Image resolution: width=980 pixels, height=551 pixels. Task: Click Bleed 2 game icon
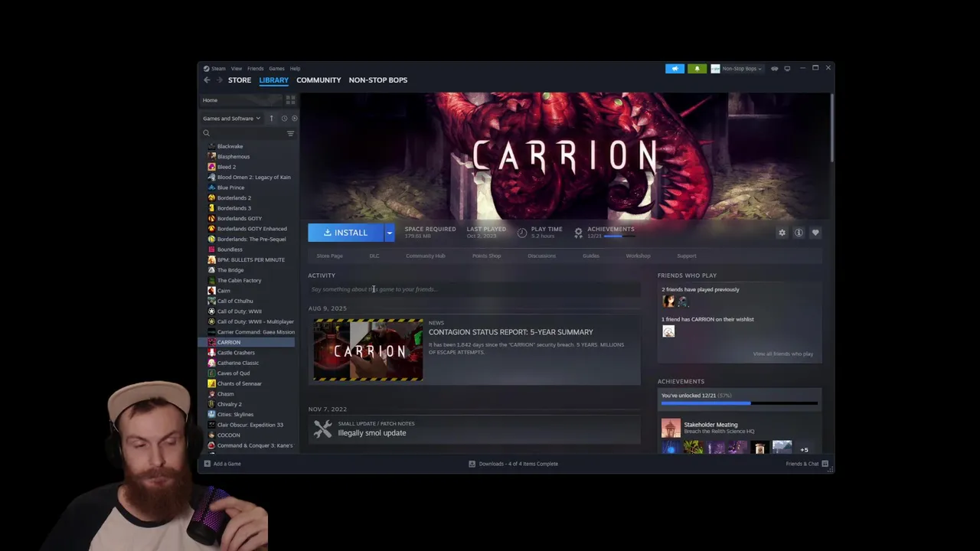pos(211,167)
